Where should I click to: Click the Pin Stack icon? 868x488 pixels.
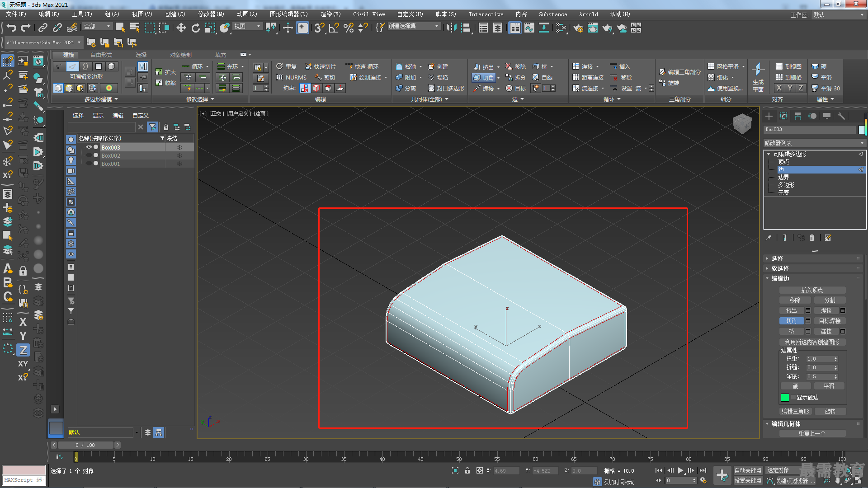click(769, 238)
